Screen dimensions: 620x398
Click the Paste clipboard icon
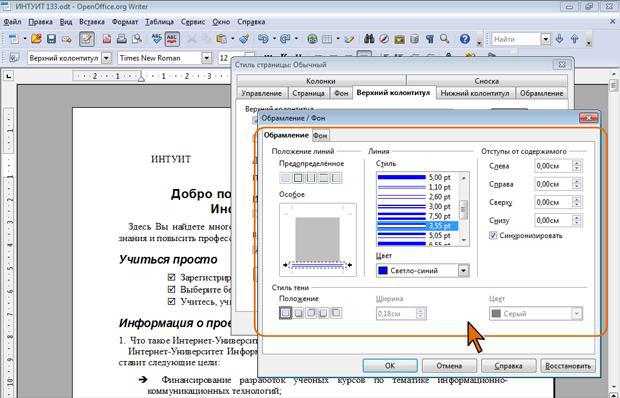[222, 39]
